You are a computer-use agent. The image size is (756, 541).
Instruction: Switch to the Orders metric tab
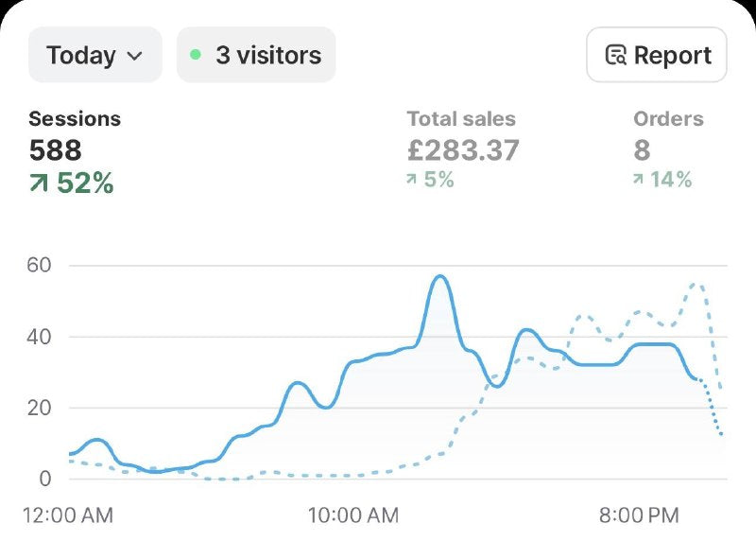(668, 119)
